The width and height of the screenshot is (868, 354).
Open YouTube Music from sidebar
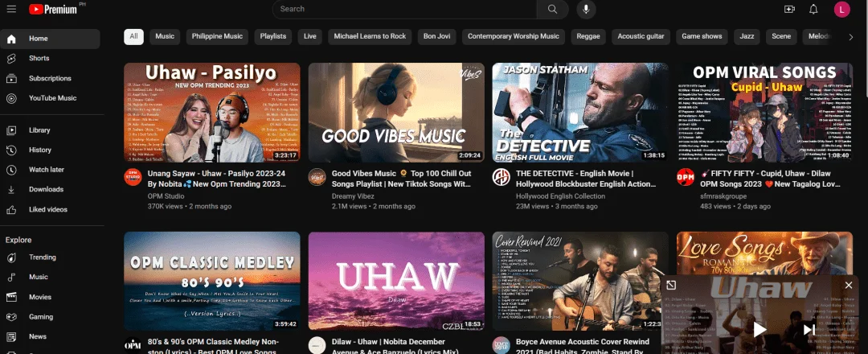tap(50, 98)
